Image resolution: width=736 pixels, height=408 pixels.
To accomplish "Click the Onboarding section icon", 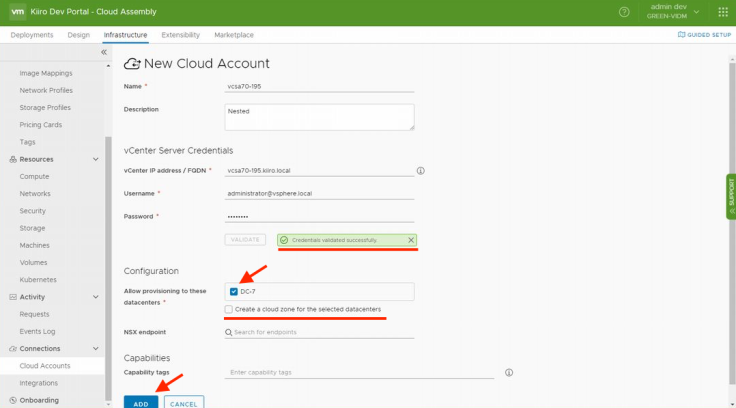I will (x=13, y=400).
